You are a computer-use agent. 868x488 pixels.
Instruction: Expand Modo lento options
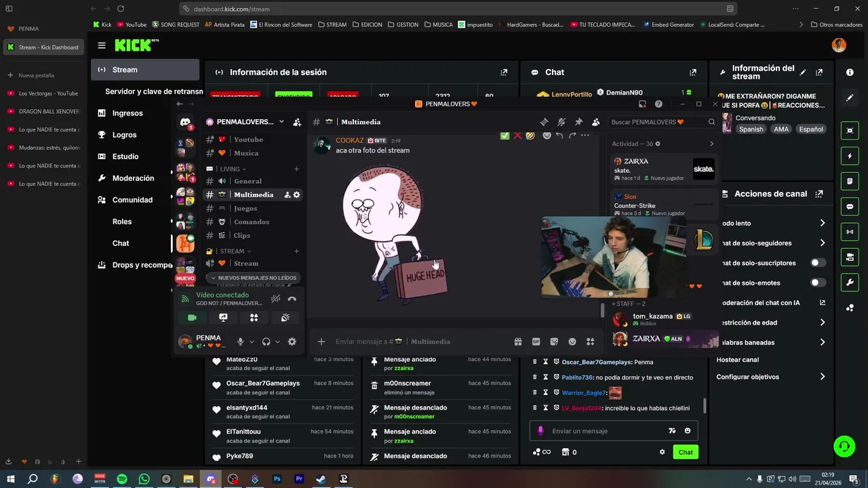tap(822, 223)
